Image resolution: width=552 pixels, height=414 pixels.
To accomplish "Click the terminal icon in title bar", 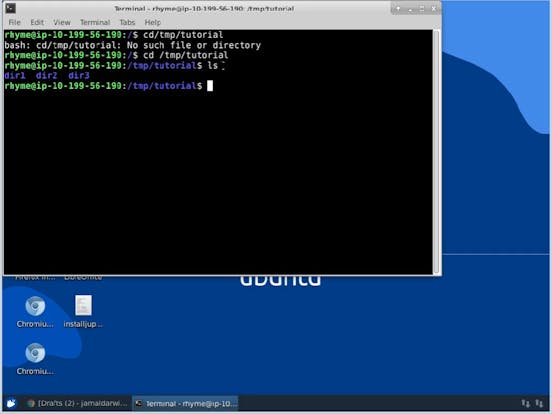I will [11, 8].
